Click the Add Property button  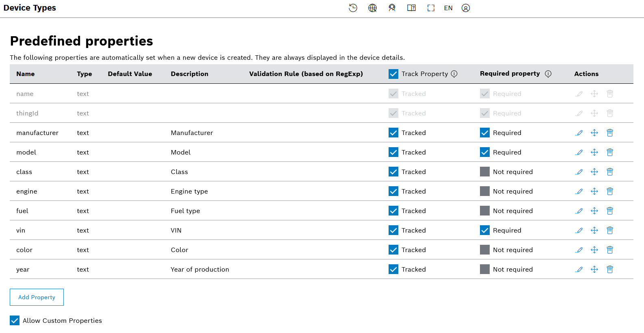click(x=37, y=297)
